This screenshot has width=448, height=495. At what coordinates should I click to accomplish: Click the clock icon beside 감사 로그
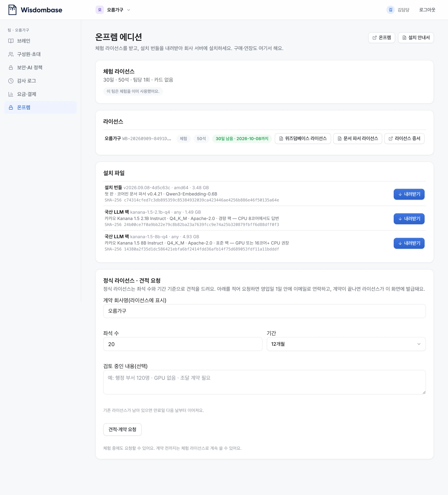click(11, 81)
